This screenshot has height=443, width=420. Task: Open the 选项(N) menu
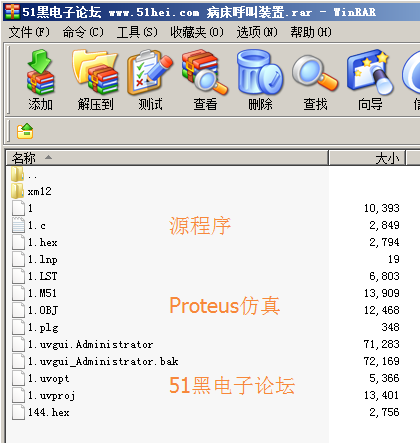(x=257, y=32)
